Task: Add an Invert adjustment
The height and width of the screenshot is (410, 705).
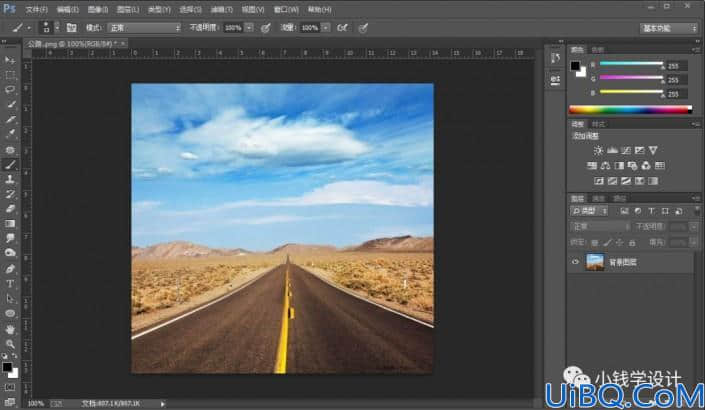Action: [x=598, y=181]
